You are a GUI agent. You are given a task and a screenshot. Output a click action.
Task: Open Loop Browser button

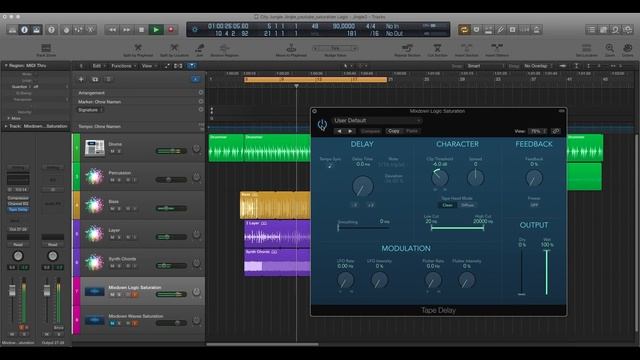tap(616, 30)
